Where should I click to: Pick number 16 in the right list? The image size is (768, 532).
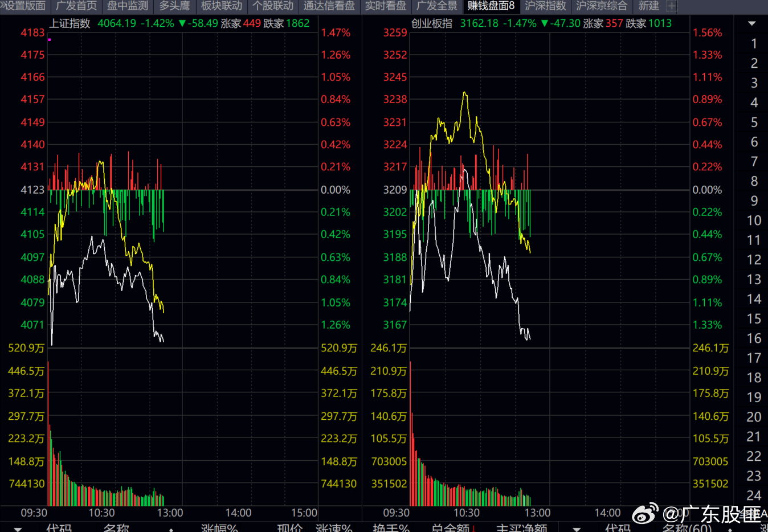pos(754,338)
